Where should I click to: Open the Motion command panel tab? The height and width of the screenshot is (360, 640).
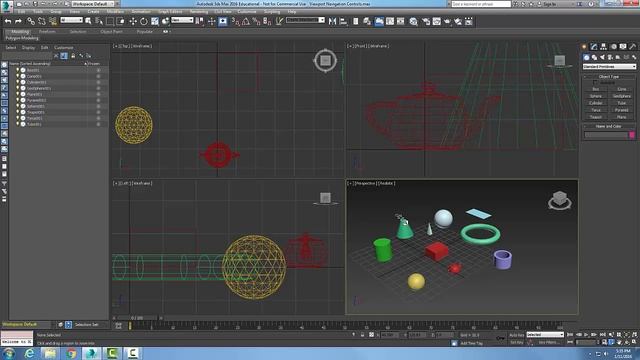click(x=613, y=47)
